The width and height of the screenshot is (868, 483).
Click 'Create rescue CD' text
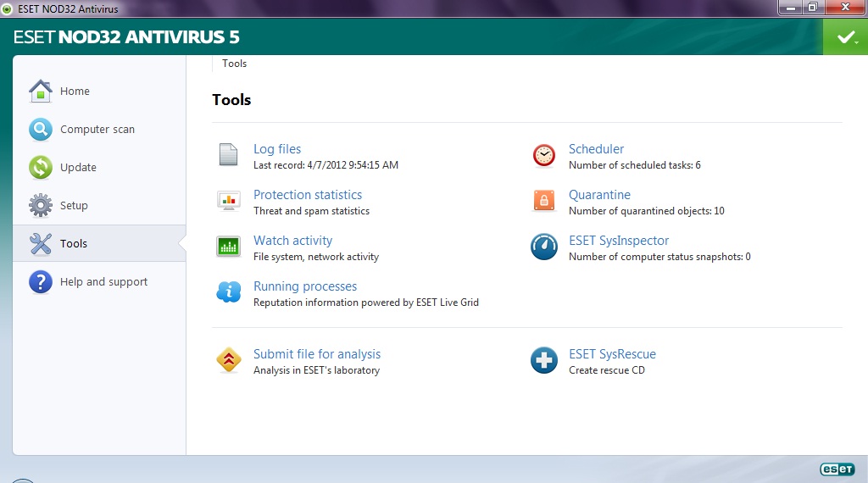pos(607,370)
